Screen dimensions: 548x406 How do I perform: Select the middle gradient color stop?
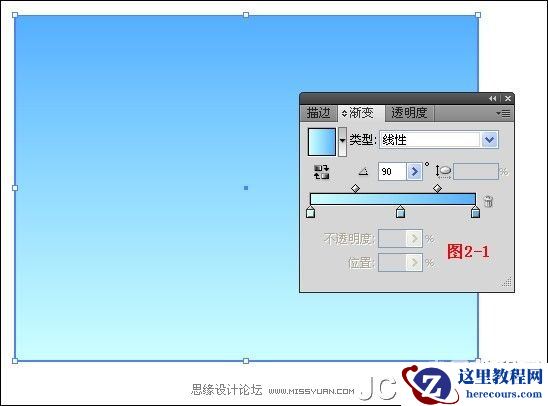pos(401,212)
